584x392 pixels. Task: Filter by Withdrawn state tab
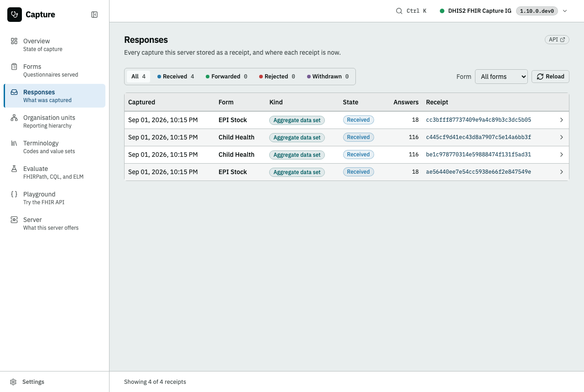pos(328,77)
